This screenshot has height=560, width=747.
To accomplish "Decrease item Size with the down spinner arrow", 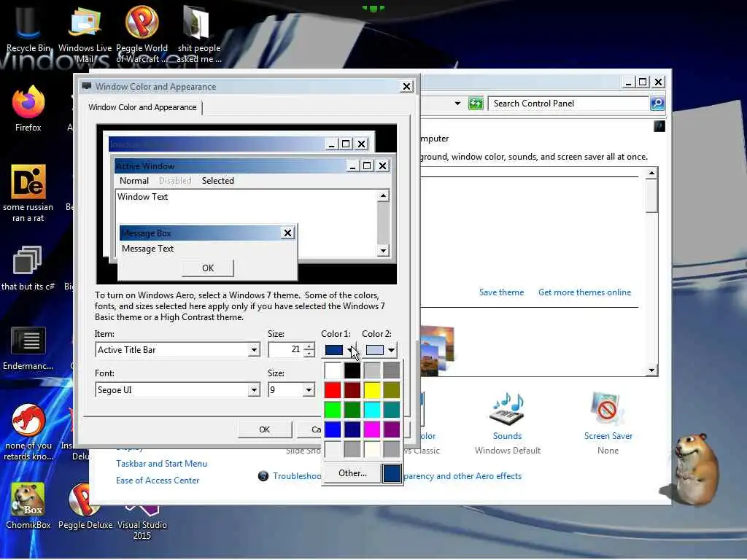I will (309, 354).
